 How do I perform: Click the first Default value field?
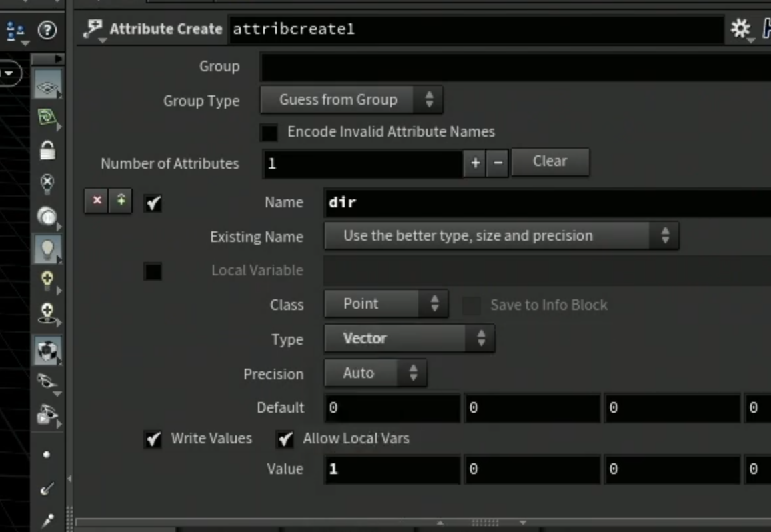pyautogui.click(x=392, y=408)
